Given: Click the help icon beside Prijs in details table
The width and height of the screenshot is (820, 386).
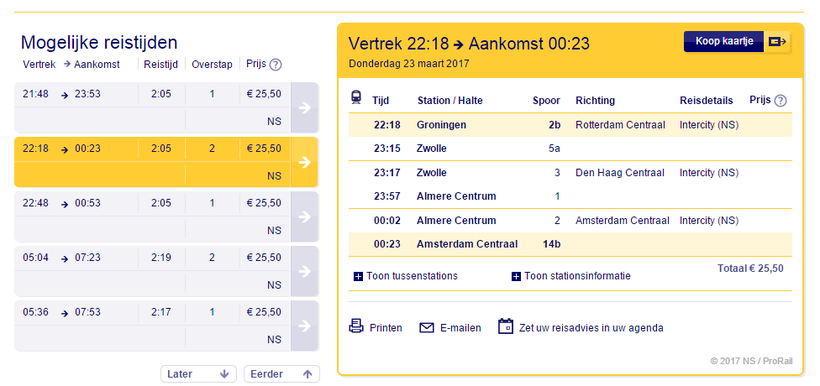Looking at the screenshot, I should (x=780, y=100).
